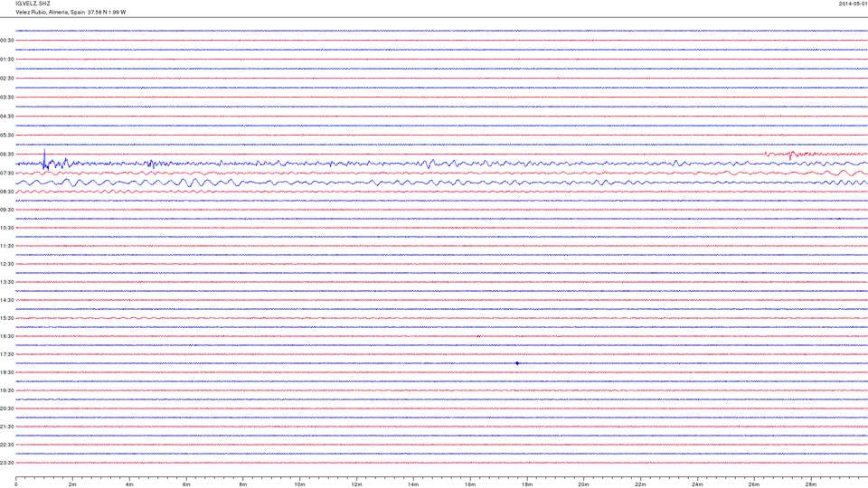Select the 06:30 time label

click(7, 155)
